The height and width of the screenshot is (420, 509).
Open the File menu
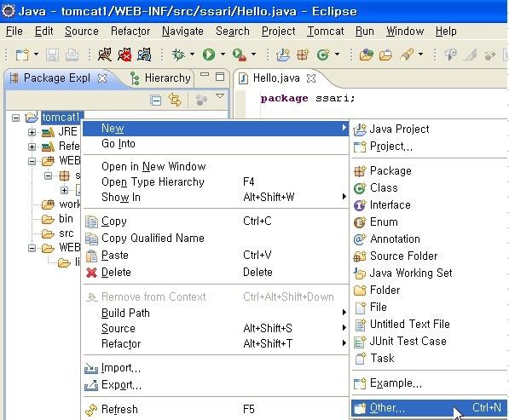click(x=14, y=32)
